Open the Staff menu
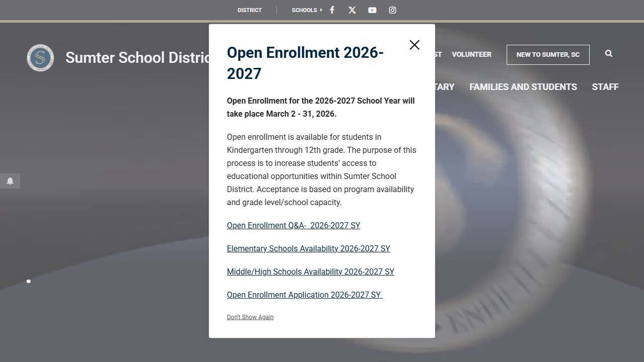The image size is (644, 362). 605,87
